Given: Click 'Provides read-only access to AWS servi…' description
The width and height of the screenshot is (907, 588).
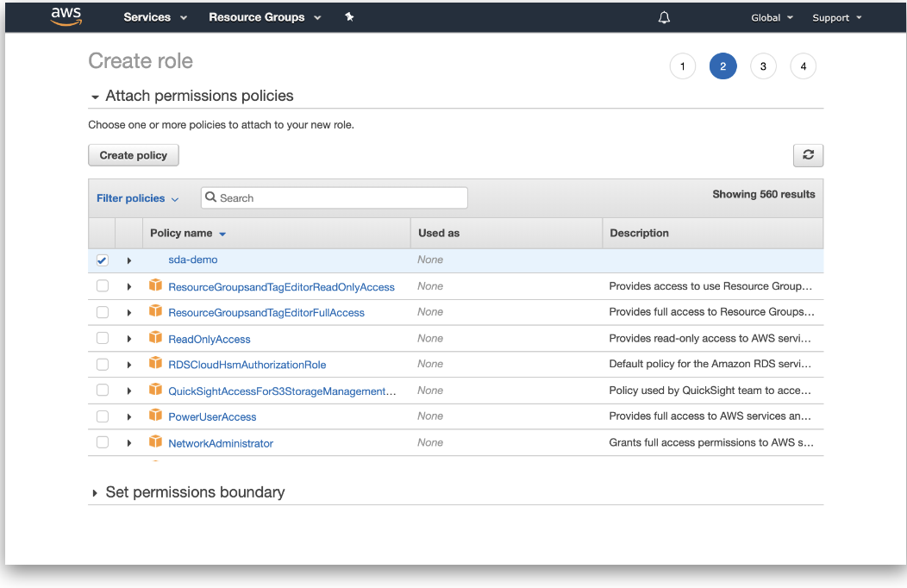Looking at the screenshot, I should coord(710,338).
